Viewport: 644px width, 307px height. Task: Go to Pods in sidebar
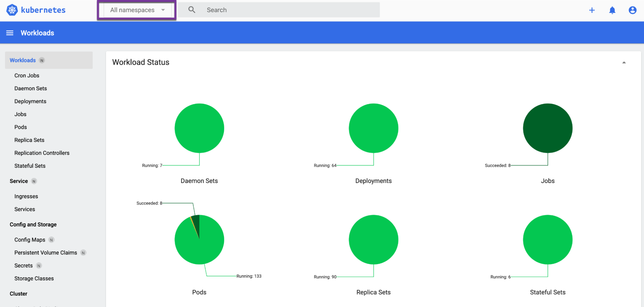[21, 127]
